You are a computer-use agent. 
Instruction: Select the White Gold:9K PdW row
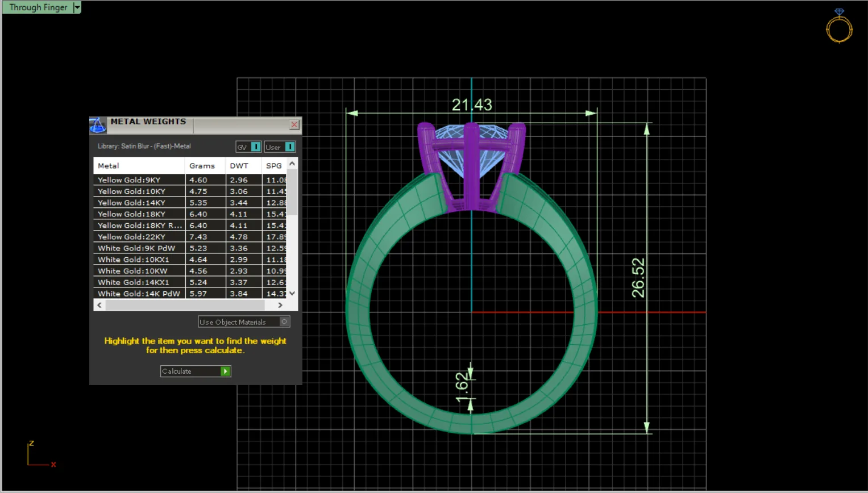pyautogui.click(x=190, y=248)
